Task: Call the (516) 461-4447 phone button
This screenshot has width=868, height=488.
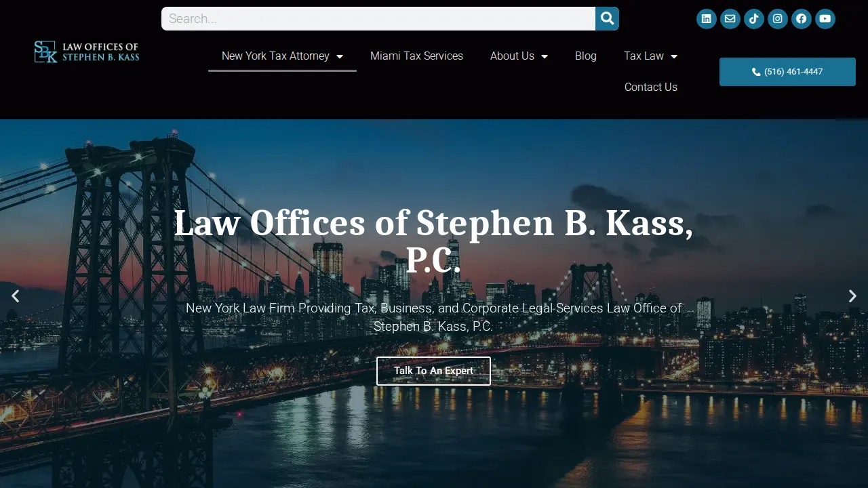Action: pyautogui.click(x=787, y=72)
